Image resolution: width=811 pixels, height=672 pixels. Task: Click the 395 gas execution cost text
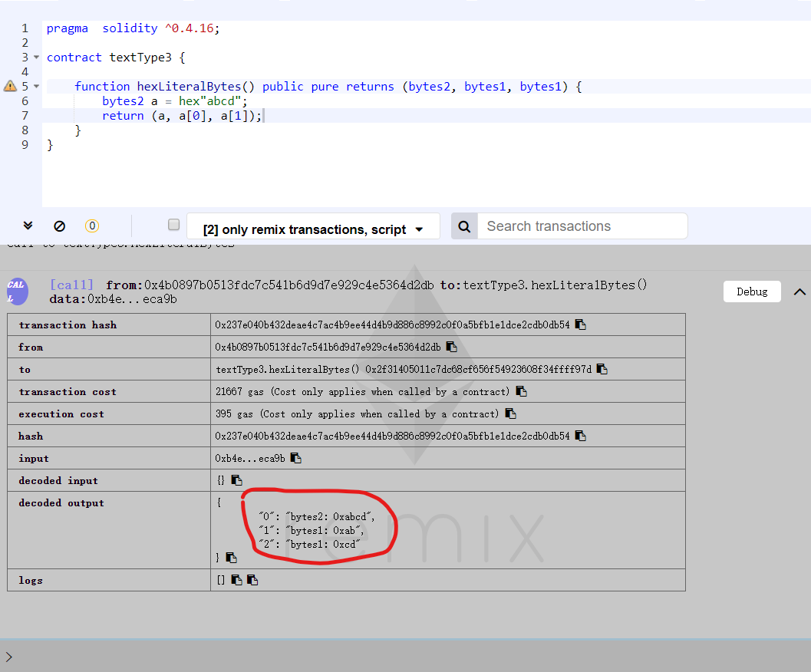(357, 413)
